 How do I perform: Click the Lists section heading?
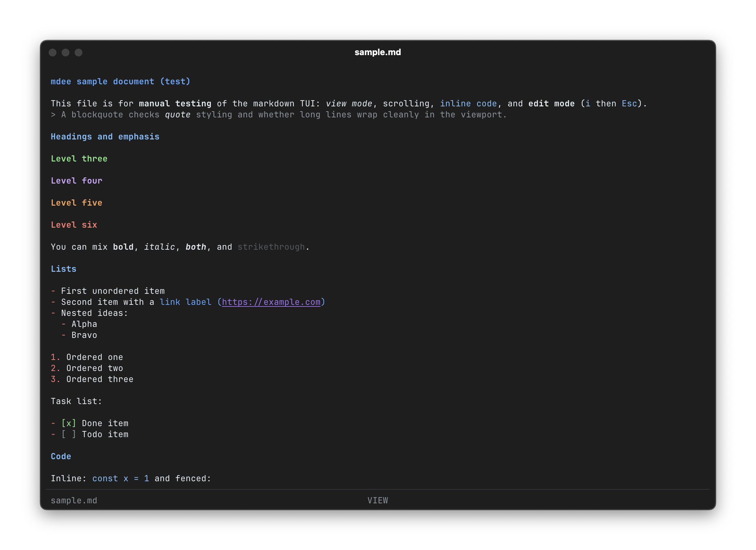point(63,269)
